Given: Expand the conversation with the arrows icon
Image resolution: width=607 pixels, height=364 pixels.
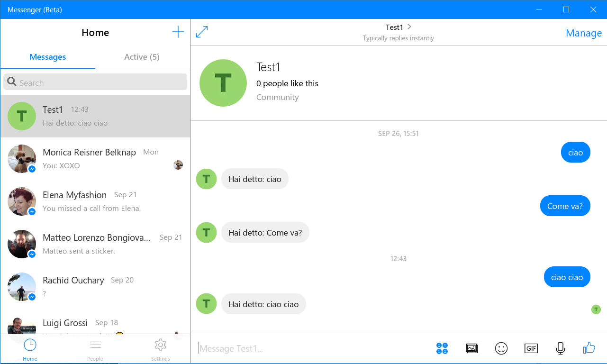Looking at the screenshot, I should pyautogui.click(x=202, y=32).
